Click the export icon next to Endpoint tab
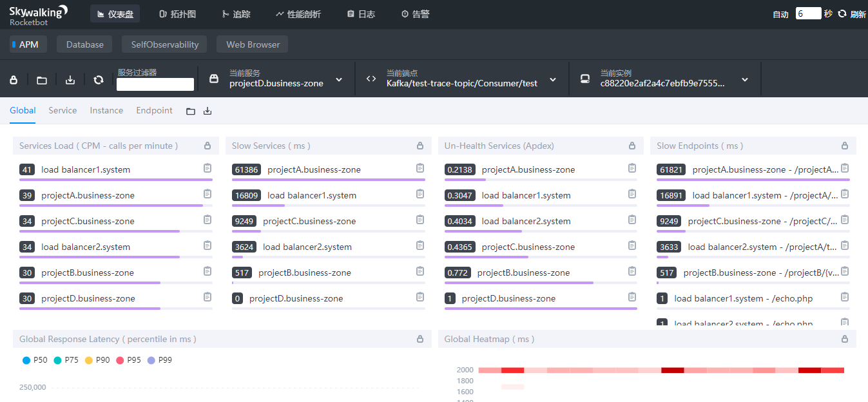The height and width of the screenshot is (402, 868). [x=207, y=111]
